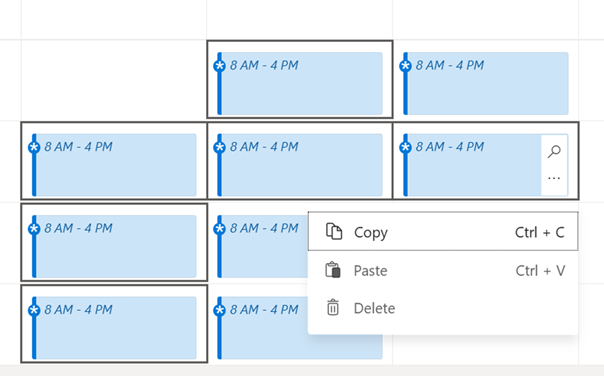Click the Paste clipboard icon

[333, 270]
